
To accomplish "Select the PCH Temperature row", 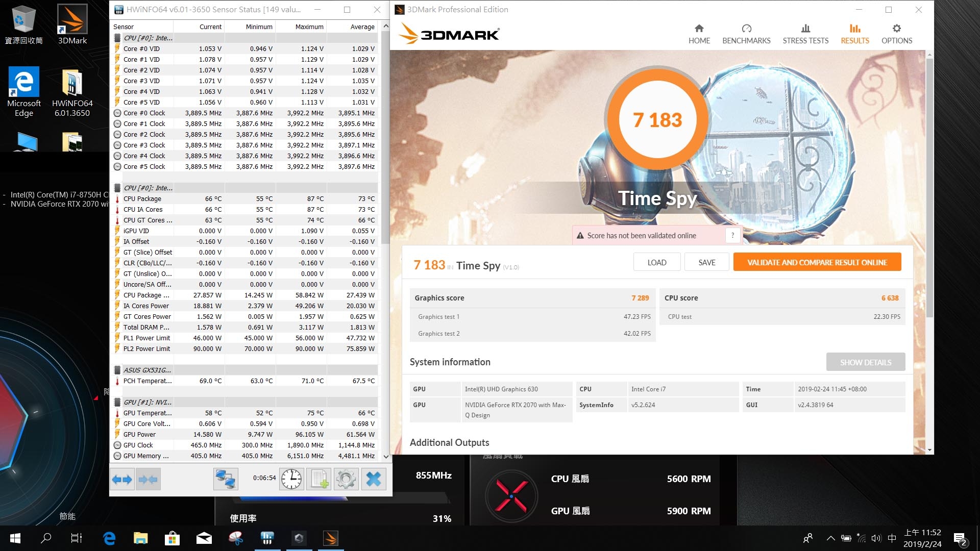I will (x=245, y=381).
